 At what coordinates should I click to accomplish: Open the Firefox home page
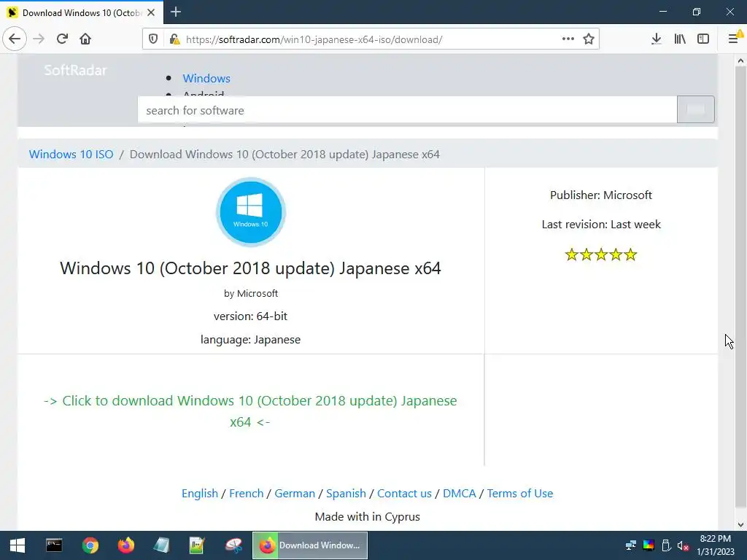(85, 39)
